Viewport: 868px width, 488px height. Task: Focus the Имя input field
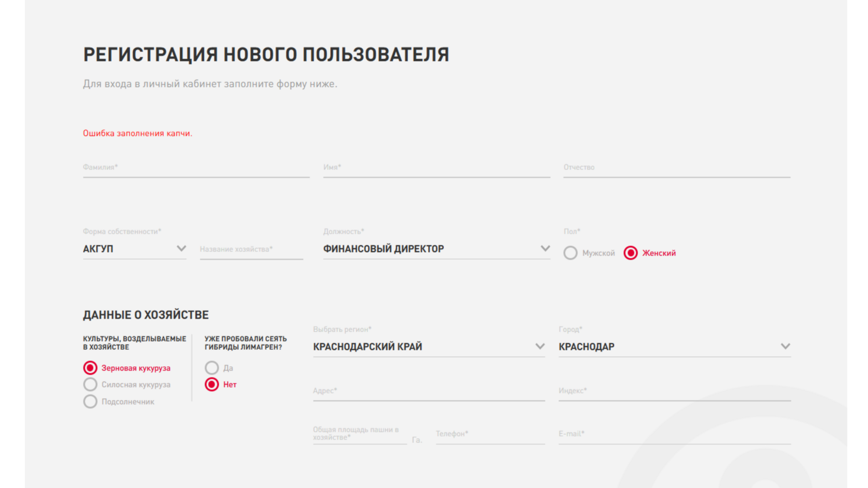[x=437, y=168]
